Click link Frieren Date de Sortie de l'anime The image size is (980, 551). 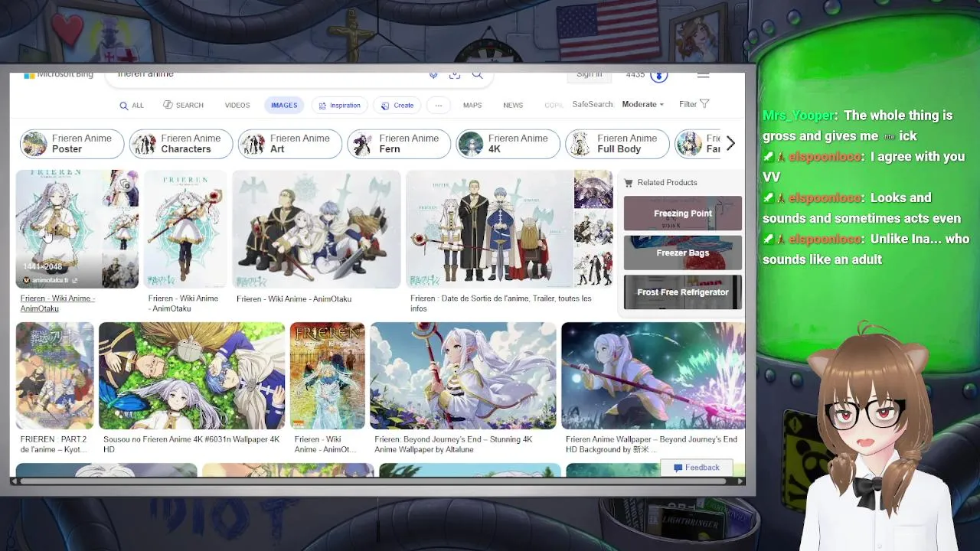tap(501, 304)
